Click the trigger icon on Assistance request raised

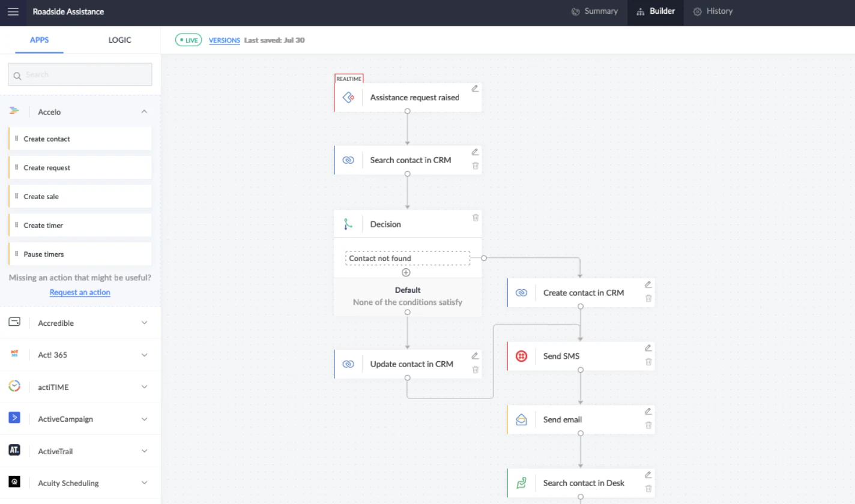tap(348, 97)
